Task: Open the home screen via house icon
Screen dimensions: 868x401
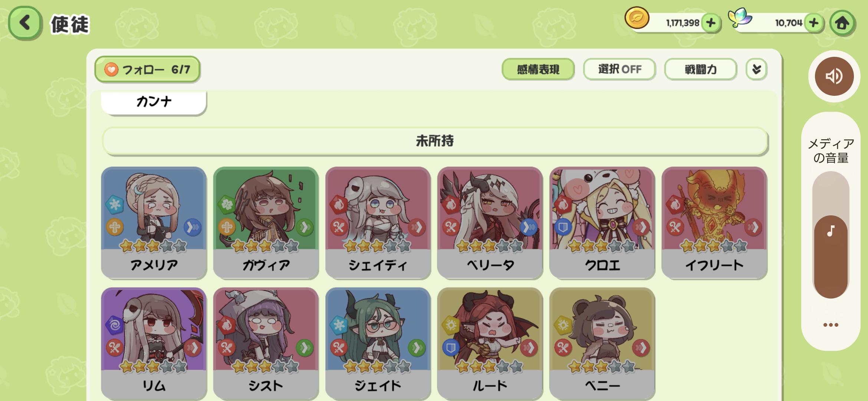Action: [x=842, y=23]
